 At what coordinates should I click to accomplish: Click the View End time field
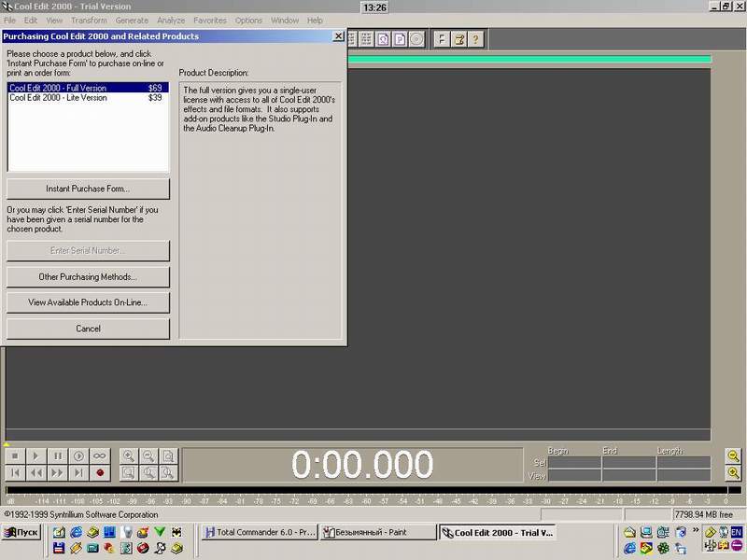(628, 475)
